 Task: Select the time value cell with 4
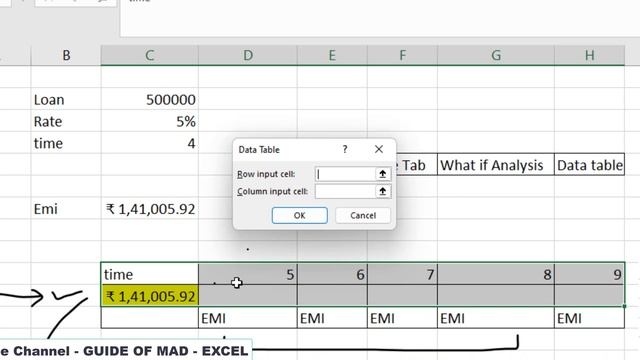pyautogui.click(x=149, y=143)
